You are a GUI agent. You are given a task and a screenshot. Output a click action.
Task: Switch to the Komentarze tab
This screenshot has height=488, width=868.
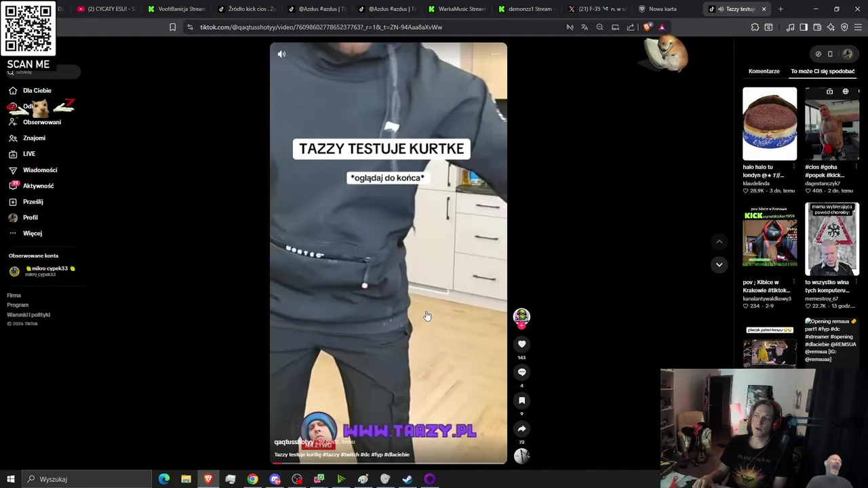pyautogui.click(x=764, y=71)
